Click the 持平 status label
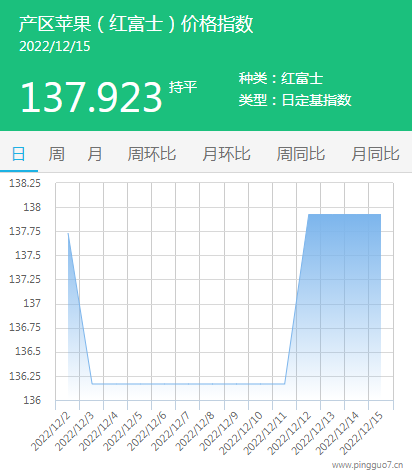 point(183,87)
